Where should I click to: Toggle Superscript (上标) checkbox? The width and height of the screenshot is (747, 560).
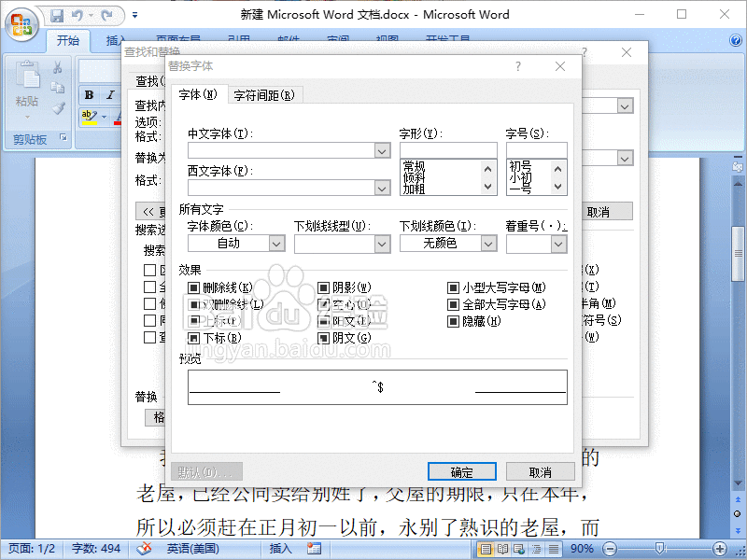click(x=193, y=321)
